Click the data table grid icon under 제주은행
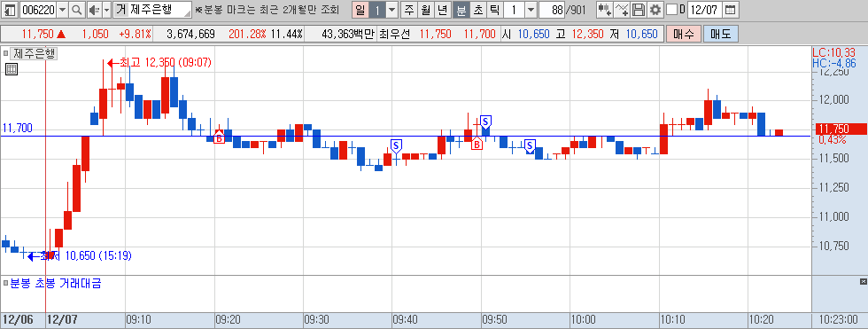Viewport: 868px width, 329px height. (11, 69)
